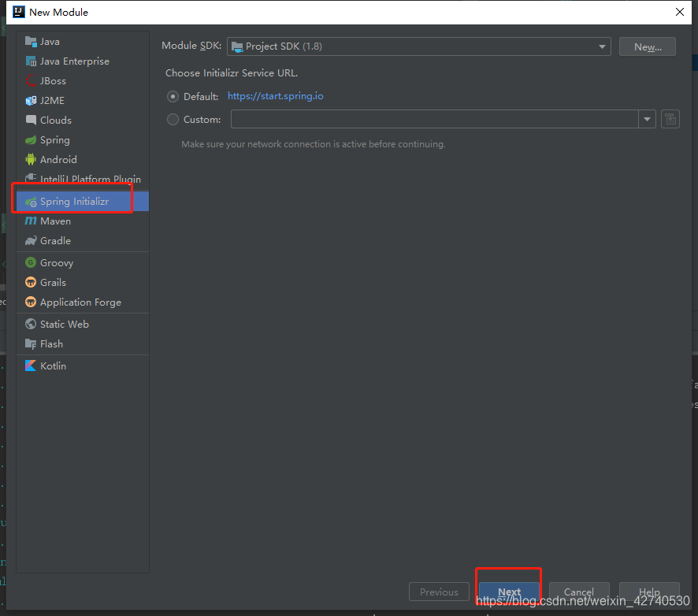
Task: Select the Groovy module icon
Action: tap(31, 262)
